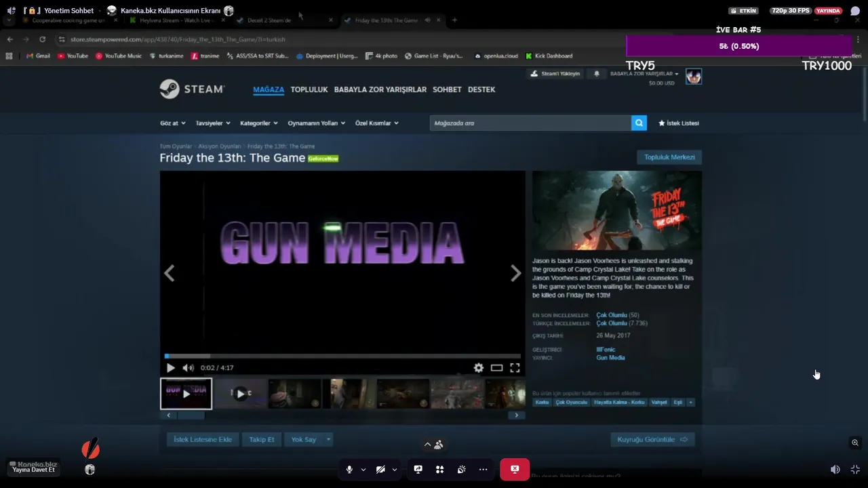
Task: Open camera options dropdown arrow
Action: click(x=394, y=469)
